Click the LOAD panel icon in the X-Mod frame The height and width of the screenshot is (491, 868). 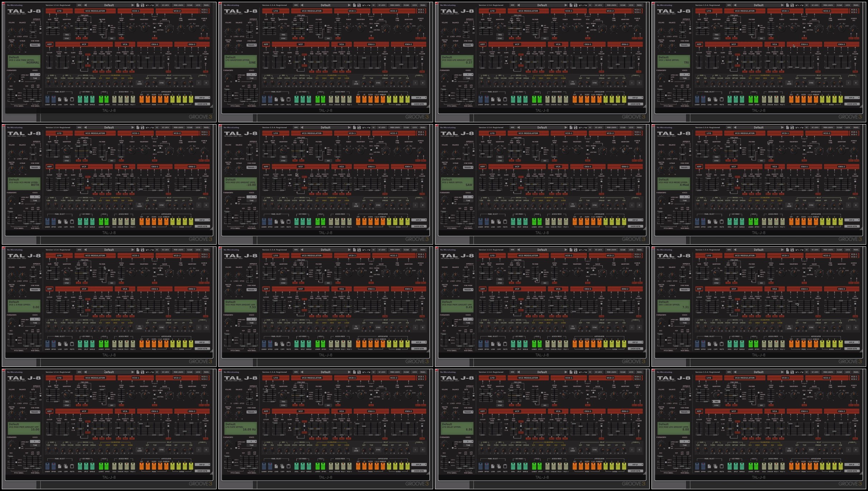click(x=709, y=222)
